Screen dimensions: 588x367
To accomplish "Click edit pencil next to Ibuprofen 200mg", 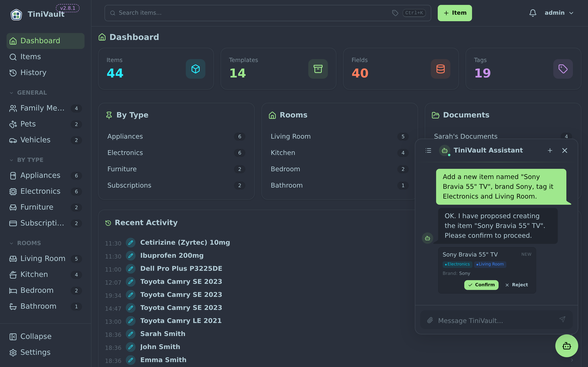I will pyautogui.click(x=130, y=256).
